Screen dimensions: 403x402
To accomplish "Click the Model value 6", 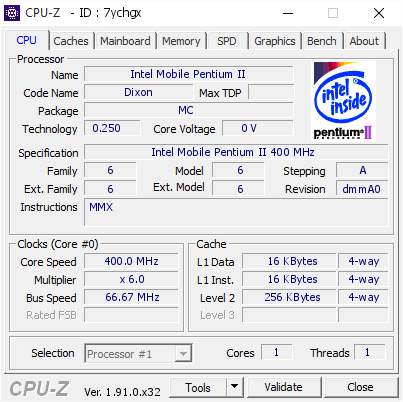I will point(238,170).
